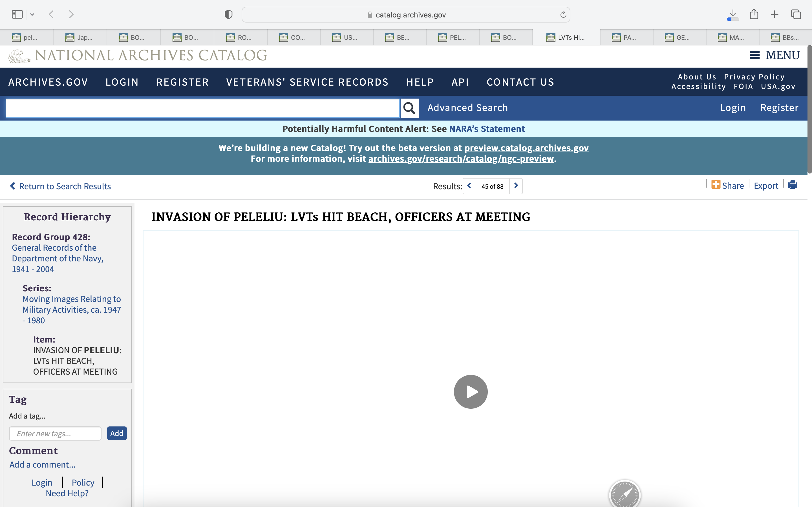The image size is (812, 507).
Task: Switch to the PEL... browser tab
Action: 453,37
